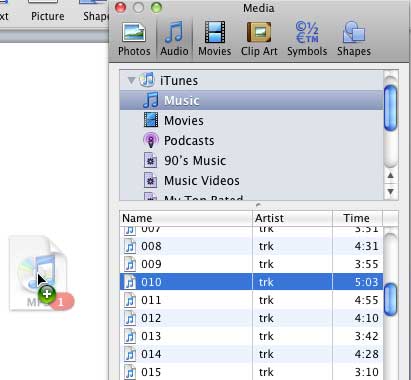Click the pane splitter handle above track list
The width and height of the screenshot is (411, 380).
[258, 205]
